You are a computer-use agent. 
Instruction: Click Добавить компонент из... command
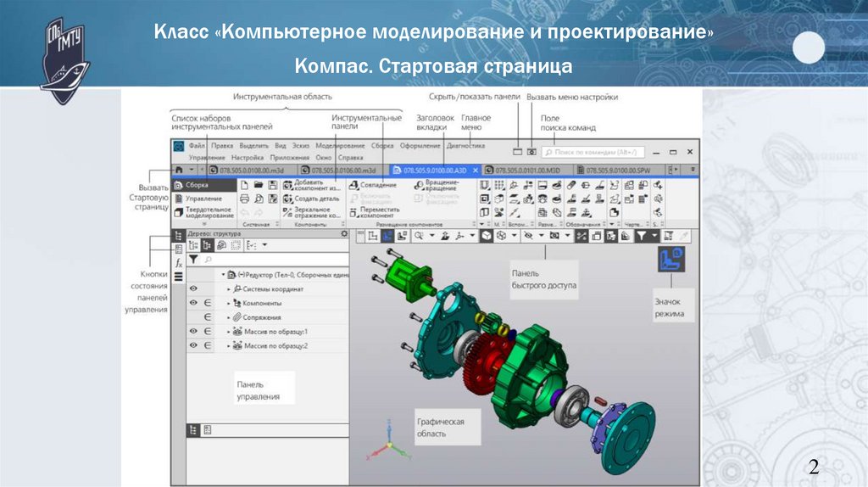pos(312,185)
